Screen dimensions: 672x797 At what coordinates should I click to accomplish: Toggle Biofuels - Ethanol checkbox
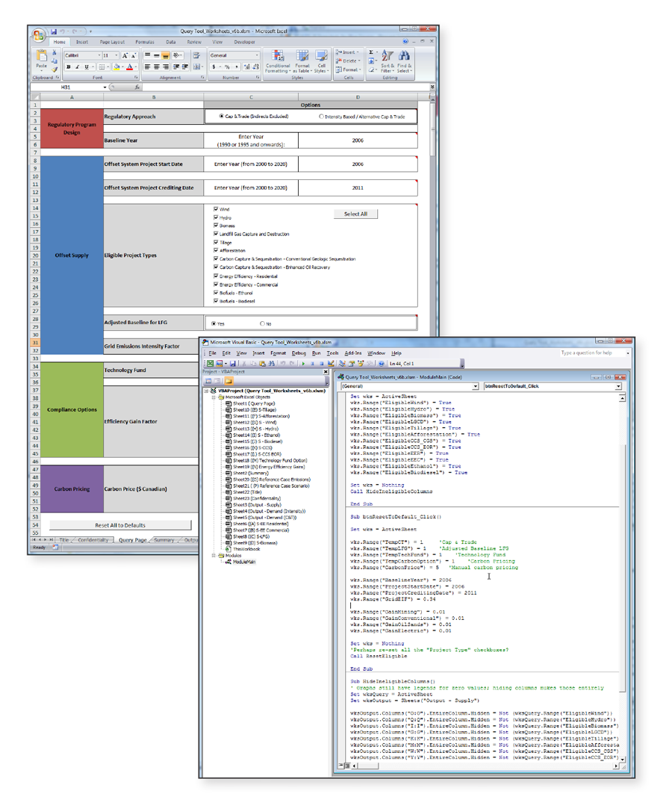[216, 293]
